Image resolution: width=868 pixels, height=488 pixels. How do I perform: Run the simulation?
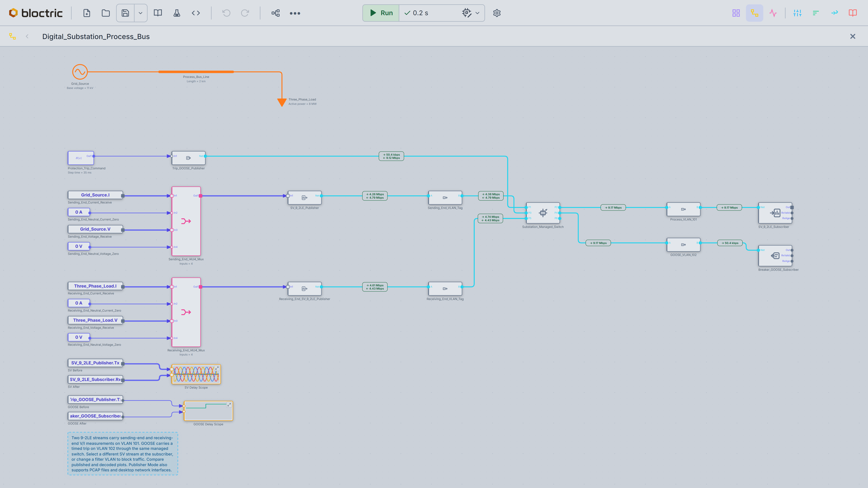pyautogui.click(x=381, y=13)
